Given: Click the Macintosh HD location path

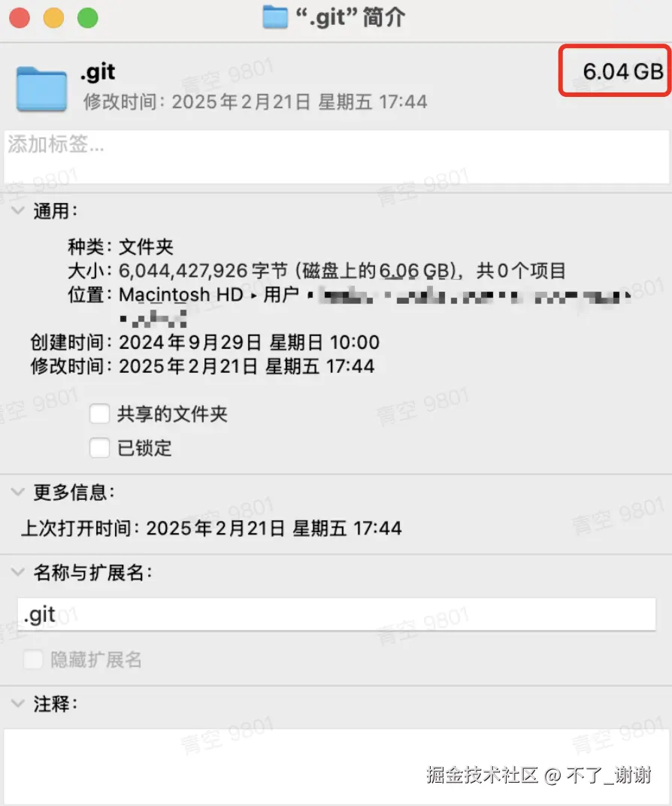Looking at the screenshot, I should tap(181, 295).
